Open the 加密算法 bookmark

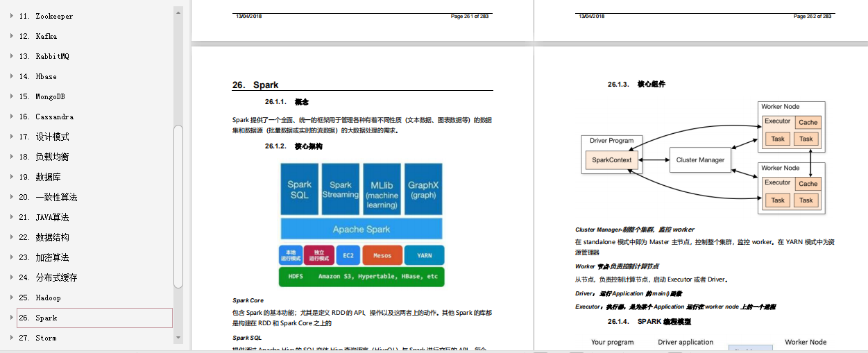click(x=44, y=257)
